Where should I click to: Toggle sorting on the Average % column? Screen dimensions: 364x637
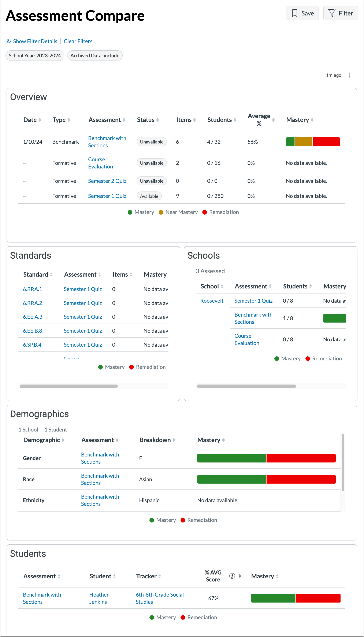tap(273, 120)
